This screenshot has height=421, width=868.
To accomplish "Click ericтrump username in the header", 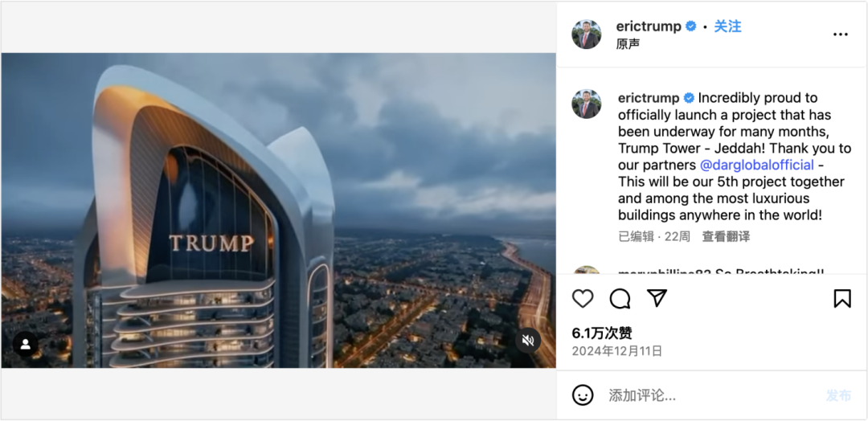I will 649,26.
